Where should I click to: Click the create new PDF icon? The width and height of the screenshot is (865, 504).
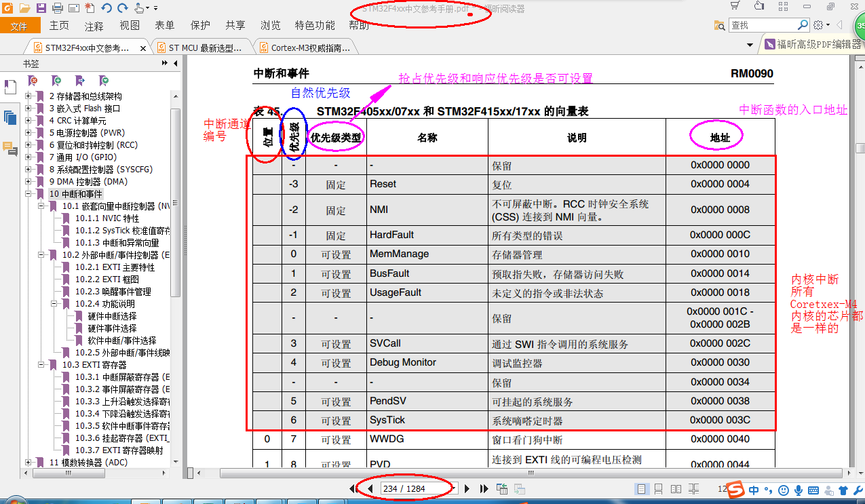[x=90, y=8]
